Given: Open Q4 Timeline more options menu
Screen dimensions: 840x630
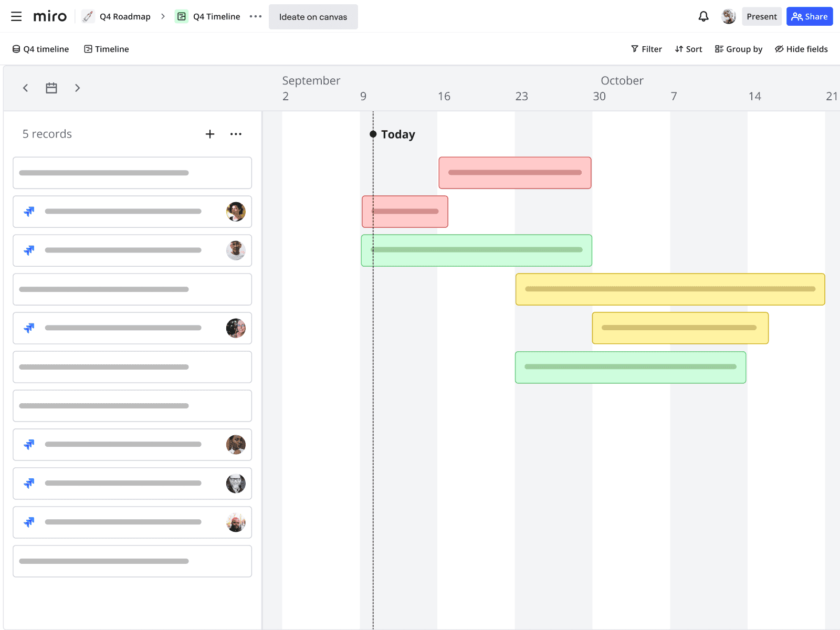Looking at the screenshot, I should point(256,17).
